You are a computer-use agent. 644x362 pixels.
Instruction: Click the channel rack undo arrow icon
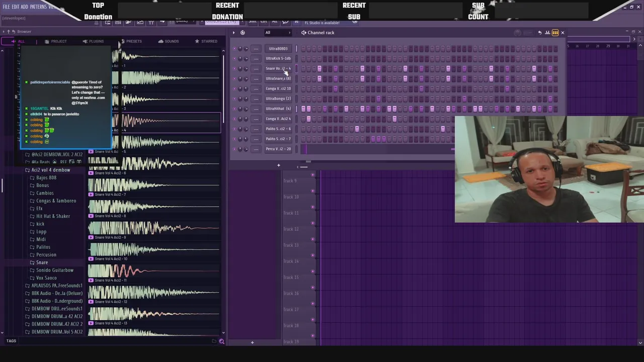point(540,33)
